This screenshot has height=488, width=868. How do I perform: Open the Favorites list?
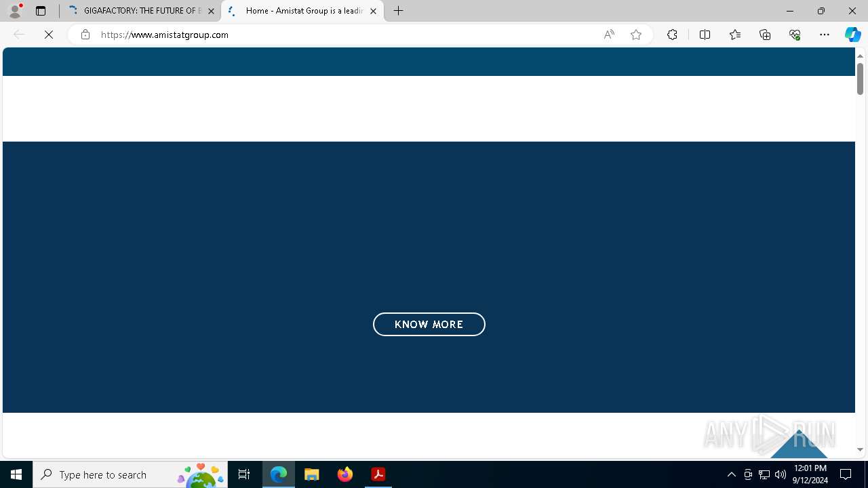click(735, 35)
